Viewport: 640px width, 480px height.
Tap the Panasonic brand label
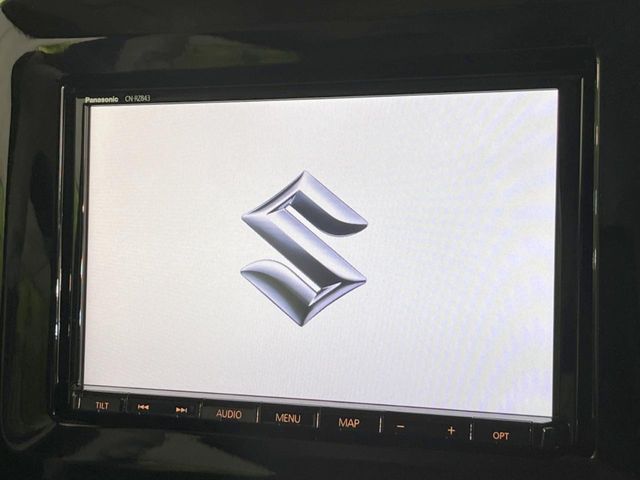pos(101,99)
